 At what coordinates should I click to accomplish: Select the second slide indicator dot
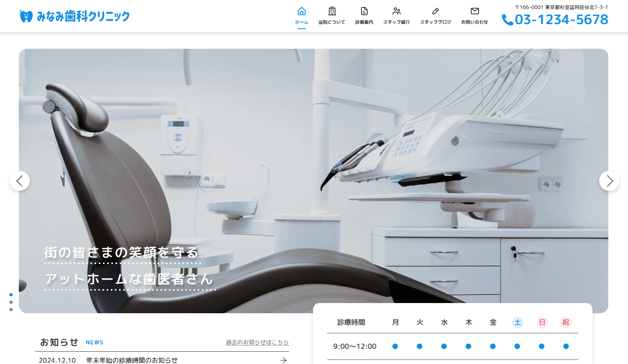coord(11,302)
